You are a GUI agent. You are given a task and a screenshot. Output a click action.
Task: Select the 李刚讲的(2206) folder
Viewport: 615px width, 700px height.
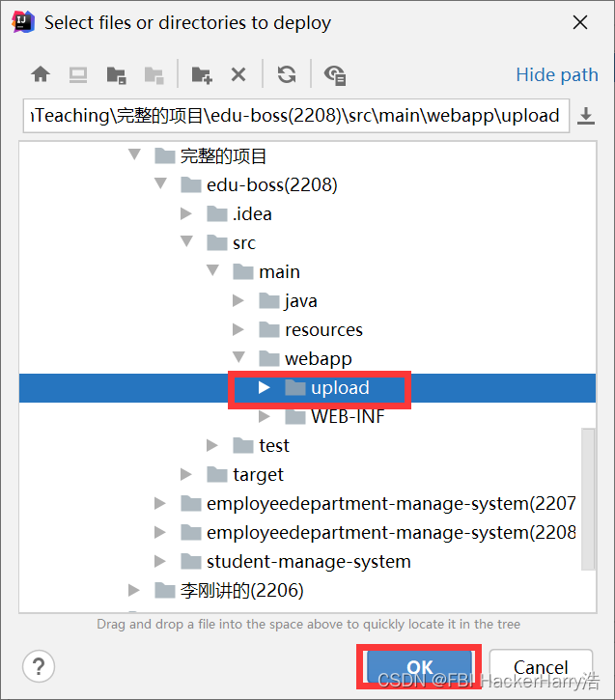click(230, 590)
